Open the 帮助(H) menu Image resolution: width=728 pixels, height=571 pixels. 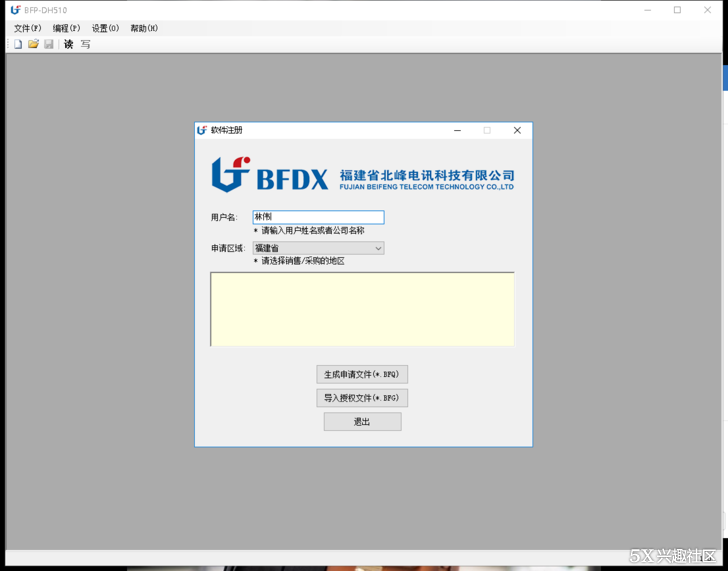click(144, 28)
